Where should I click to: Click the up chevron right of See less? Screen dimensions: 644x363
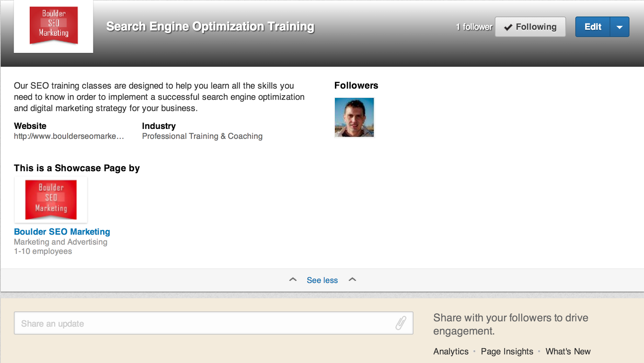click(x=352, y=280)
